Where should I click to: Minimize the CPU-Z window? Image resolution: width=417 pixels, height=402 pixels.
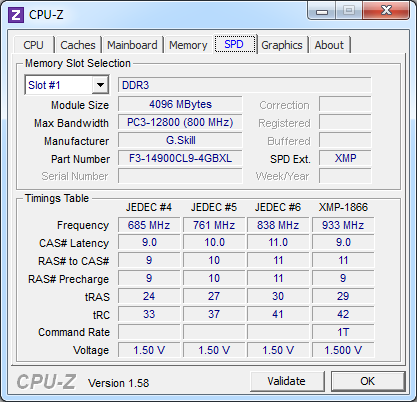click(x=322, y=12)
